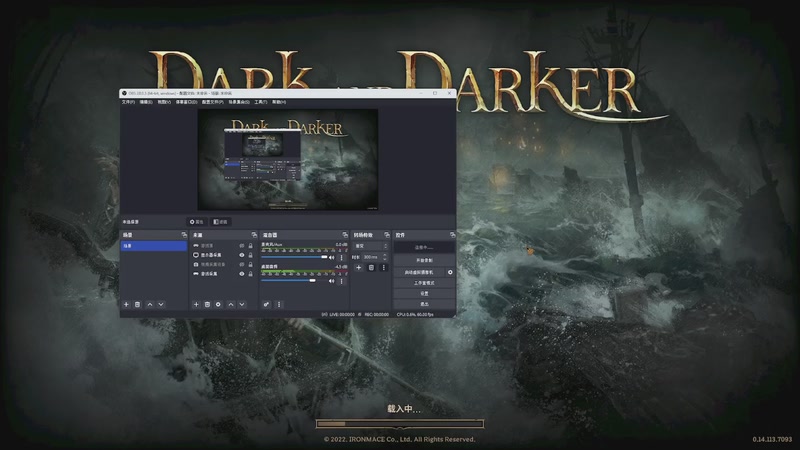Open the transition properties three-dot menu
This screenshot has width=800, height=450.
(384, 267)
